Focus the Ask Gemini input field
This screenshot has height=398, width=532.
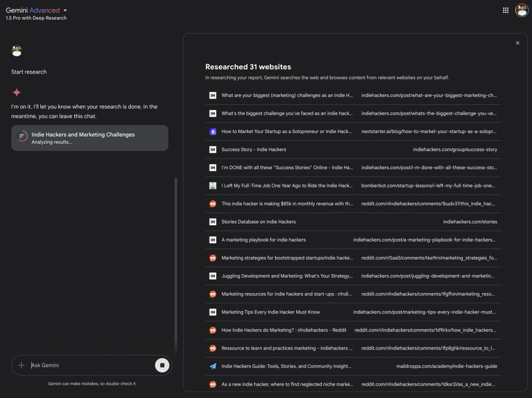(x=91, y=365)
